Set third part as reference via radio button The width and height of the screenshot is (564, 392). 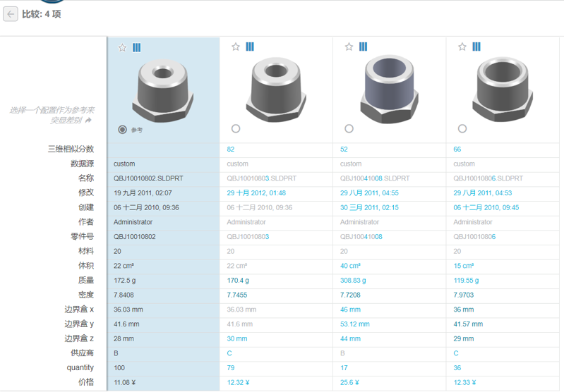click(x=349, y=129)
